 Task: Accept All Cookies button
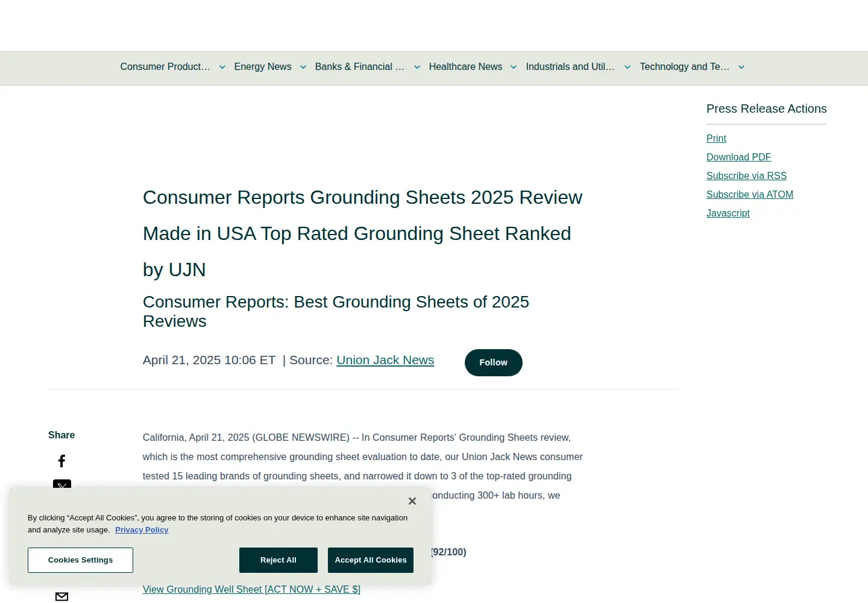(x=371, y=560)
